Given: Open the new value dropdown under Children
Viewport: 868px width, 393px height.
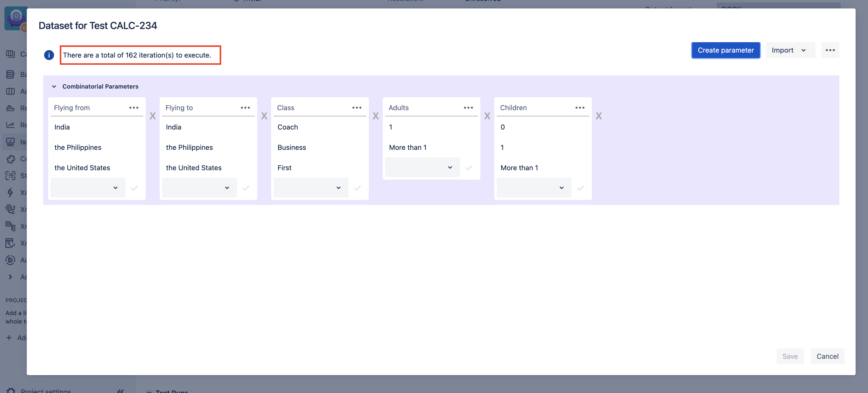Looking at the screenshot, I should pos(534,188).
